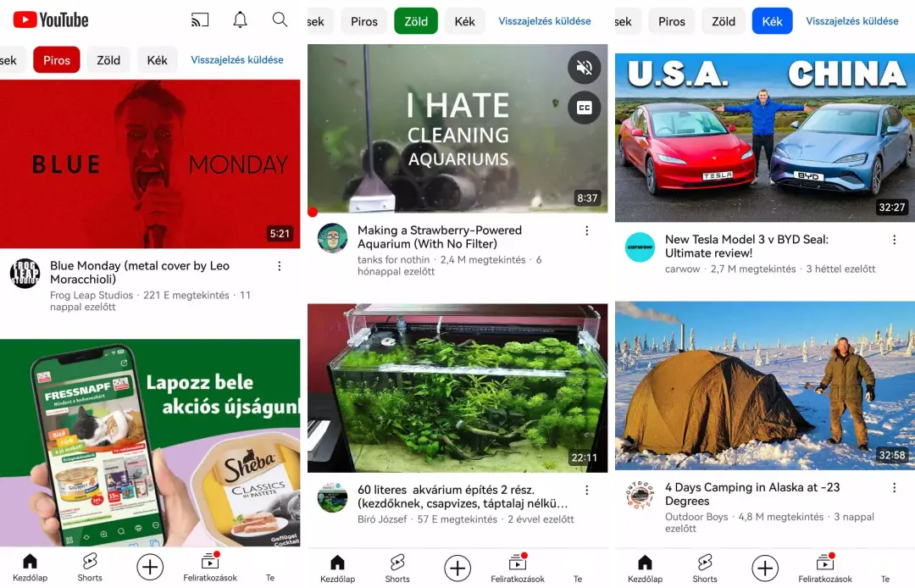Unmute the aquarium video preview

(584, 68)
